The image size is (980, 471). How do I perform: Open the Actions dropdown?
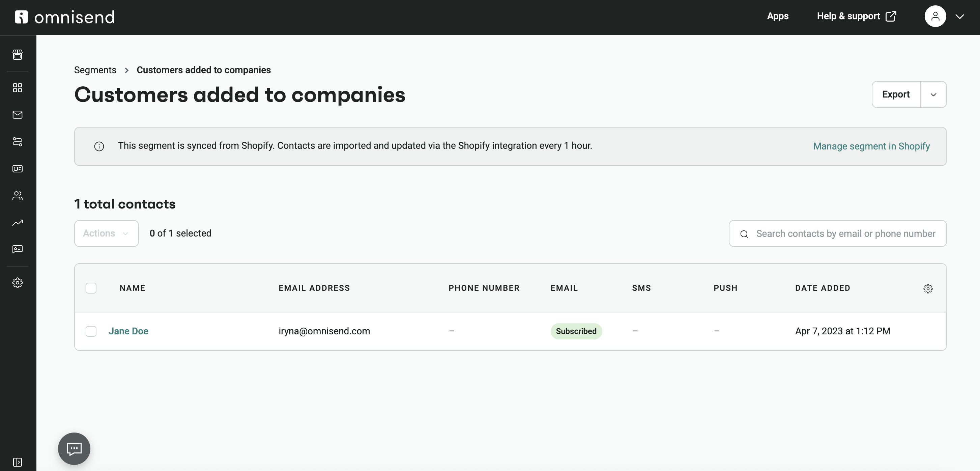(x=107, y=233)
